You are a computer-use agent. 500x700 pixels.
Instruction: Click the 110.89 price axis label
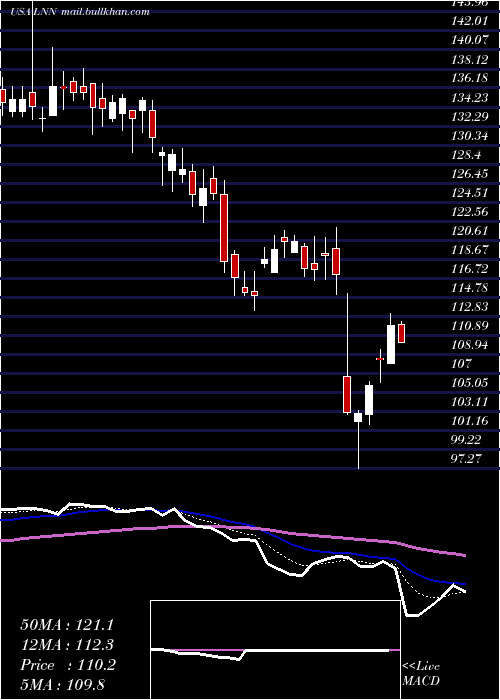(469, 325)
